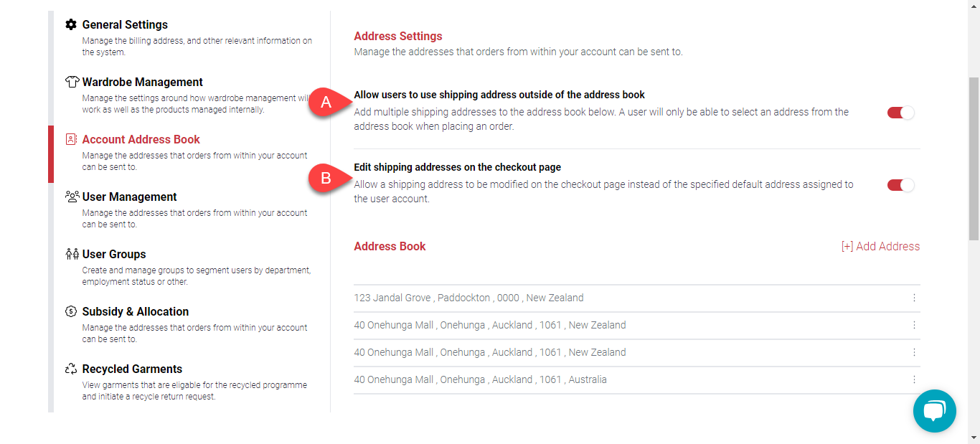Viewport: 980px width, 444px height.
Task: Click the Add Address link
Action: (x=880, y=246)
